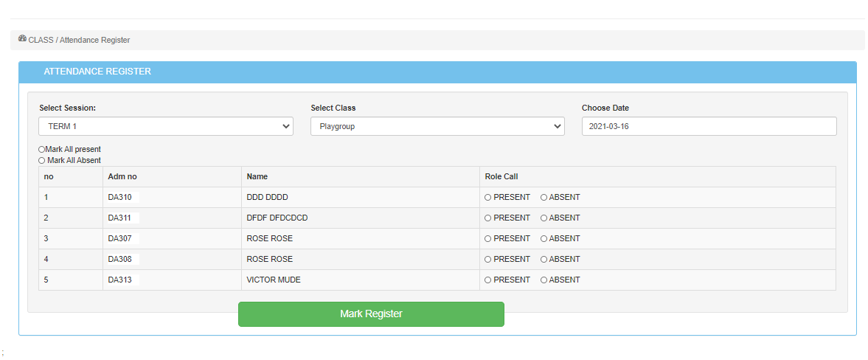Click the Attendance Register breadcrumb text

(x=94, y=41)
